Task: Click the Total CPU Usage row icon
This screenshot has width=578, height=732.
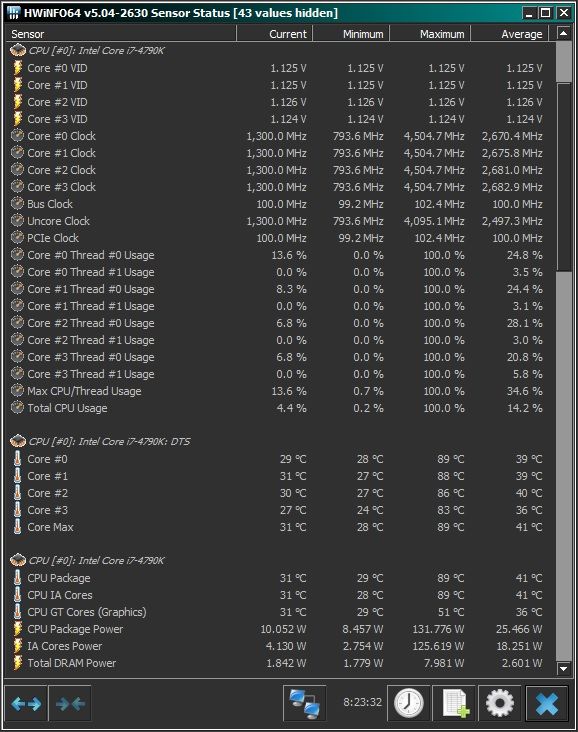Action: (x=17, y=408)
